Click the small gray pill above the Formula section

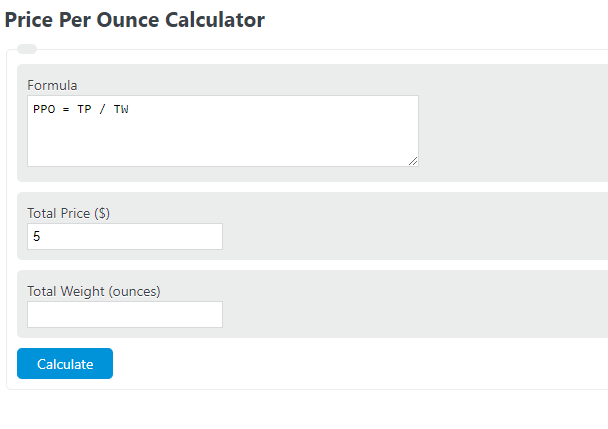[27, 49]
